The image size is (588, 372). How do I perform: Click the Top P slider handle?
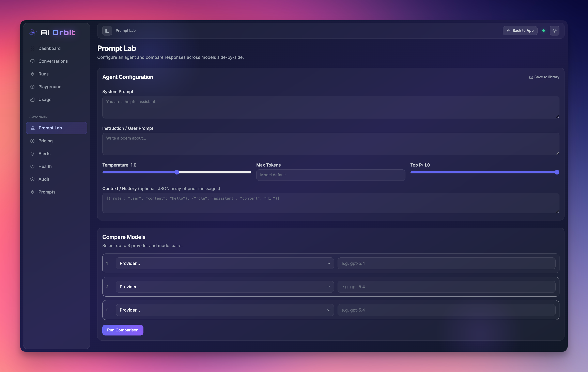coord(557,172)
